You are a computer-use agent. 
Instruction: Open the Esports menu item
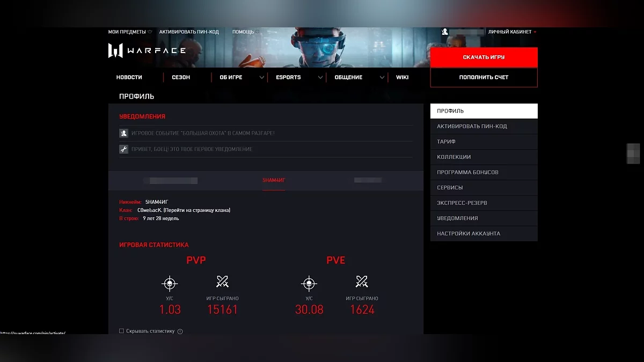(x=288, y=77)
